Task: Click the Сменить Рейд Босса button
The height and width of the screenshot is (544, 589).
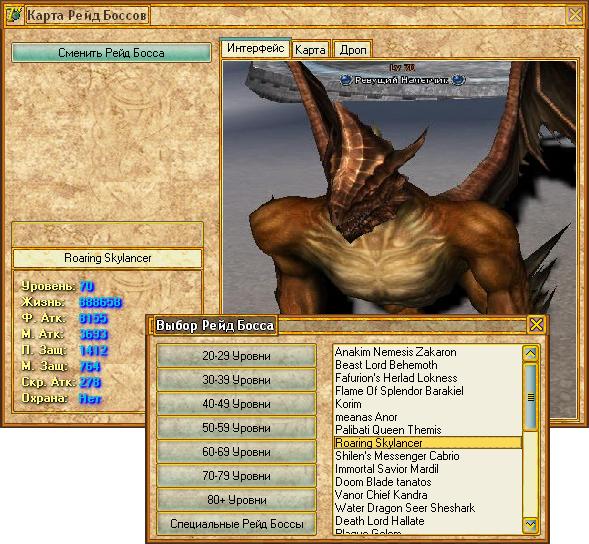Action: point(111,53)
